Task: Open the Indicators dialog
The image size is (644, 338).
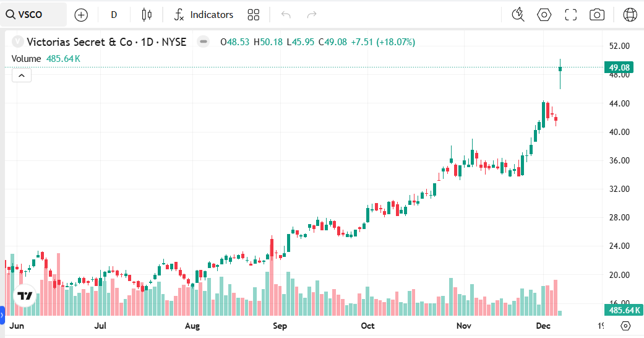Action: (204, 15)
